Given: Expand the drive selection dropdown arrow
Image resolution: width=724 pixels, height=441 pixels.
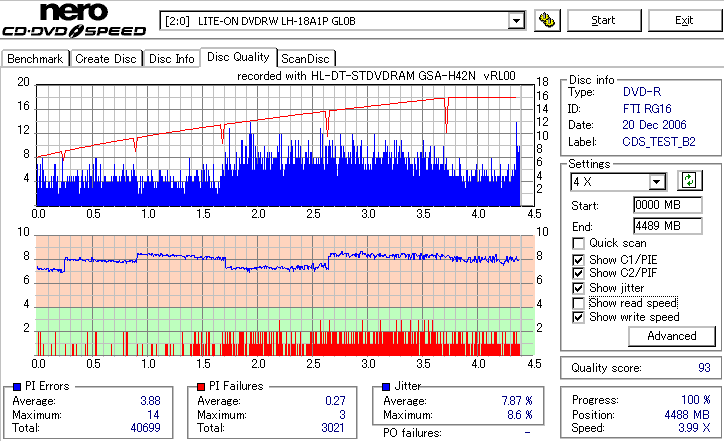Looking at the screenshot, I should tap(516, 21).
